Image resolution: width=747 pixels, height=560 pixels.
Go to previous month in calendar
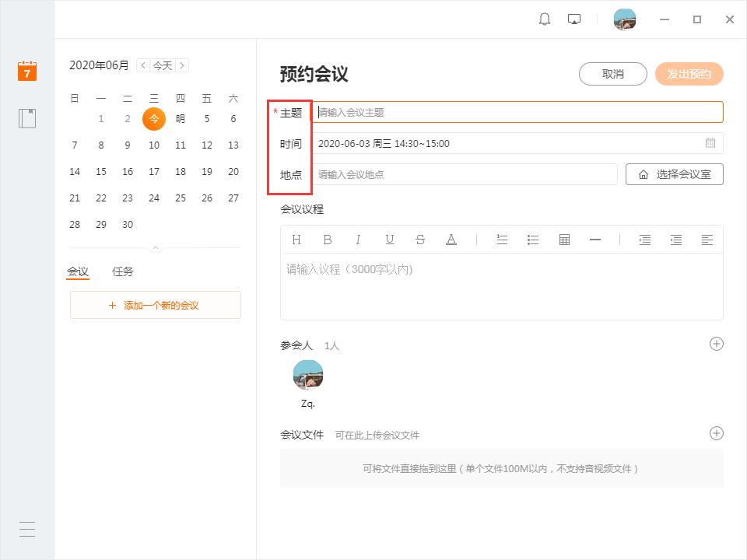142,65
